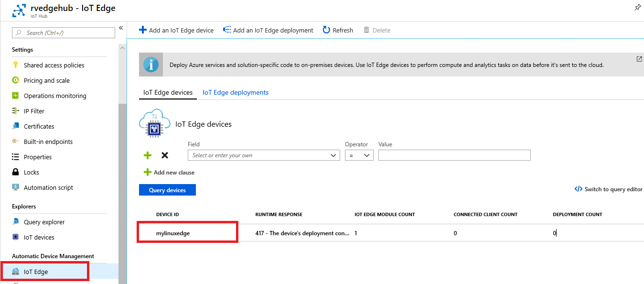Click the pin blade icon
This screenshot has height=284, width=644.
click(637, 8)
